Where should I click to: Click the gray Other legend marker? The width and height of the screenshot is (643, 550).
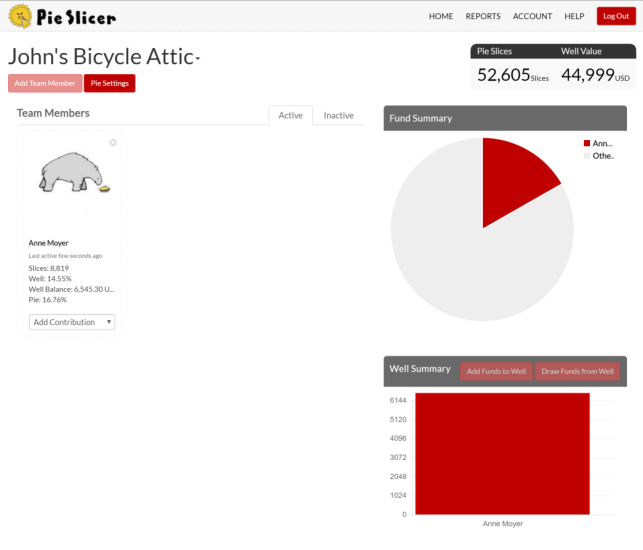pyautogui.click(x=587, y=155)
